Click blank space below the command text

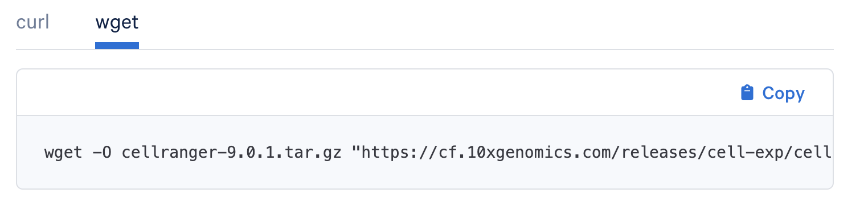pos(424,178)
